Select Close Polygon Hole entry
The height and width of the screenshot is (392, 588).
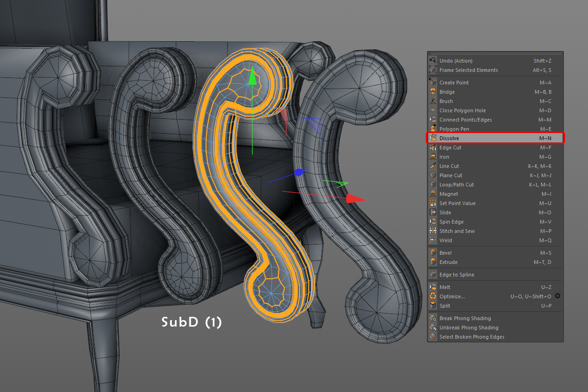pos(462,110)
